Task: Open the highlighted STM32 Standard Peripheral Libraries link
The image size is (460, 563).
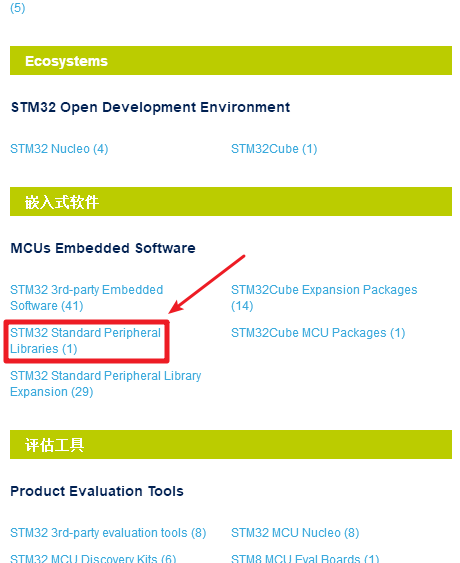Action: (x=85, y=341)
